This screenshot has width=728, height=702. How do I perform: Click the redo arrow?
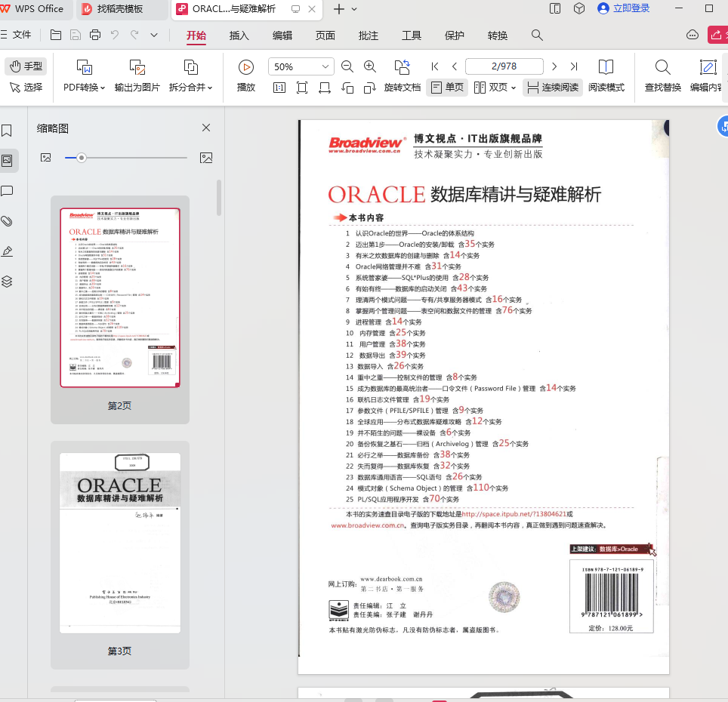[x=134, y=35]
